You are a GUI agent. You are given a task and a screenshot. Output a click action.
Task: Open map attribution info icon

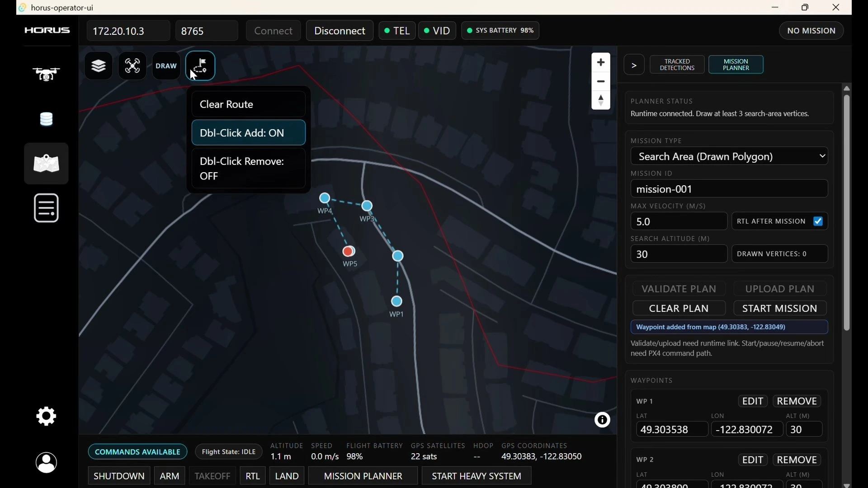click(602, 420)
